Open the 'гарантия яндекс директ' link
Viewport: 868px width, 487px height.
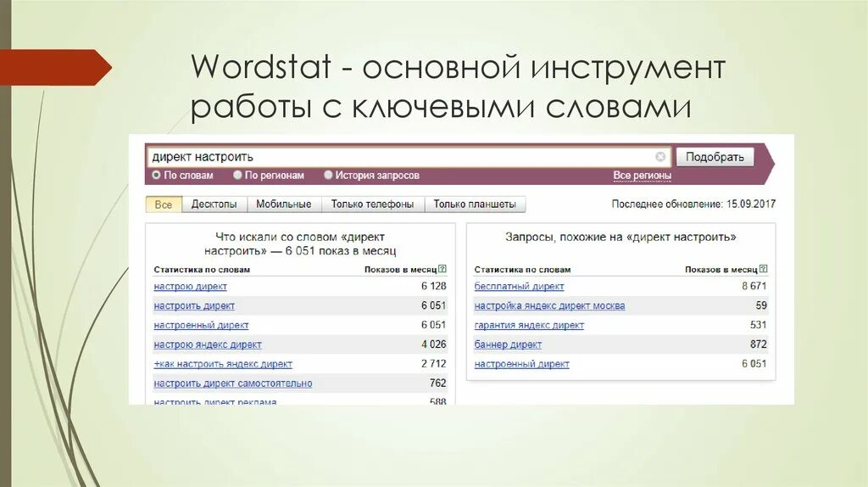(x=529, y=325)
